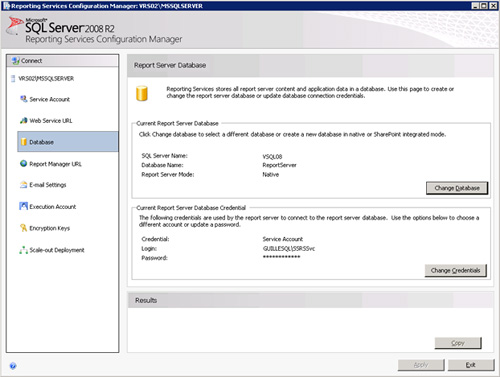Click the credential value Service Account
This screenshot has width=500, height=377.
[x=283, y=239]
